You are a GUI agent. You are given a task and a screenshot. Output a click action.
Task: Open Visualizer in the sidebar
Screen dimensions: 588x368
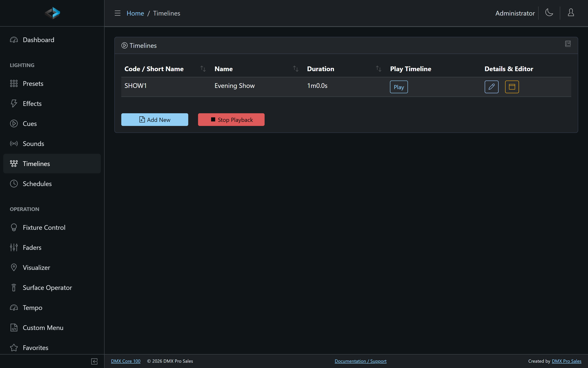tap(52, 267)
